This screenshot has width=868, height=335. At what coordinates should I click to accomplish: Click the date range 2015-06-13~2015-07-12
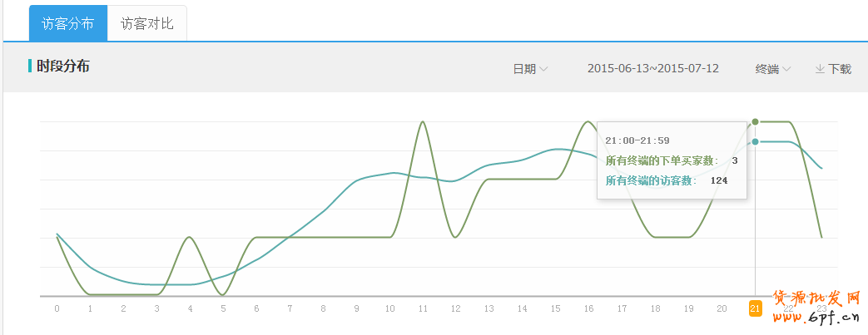click(x=652, y=69)
